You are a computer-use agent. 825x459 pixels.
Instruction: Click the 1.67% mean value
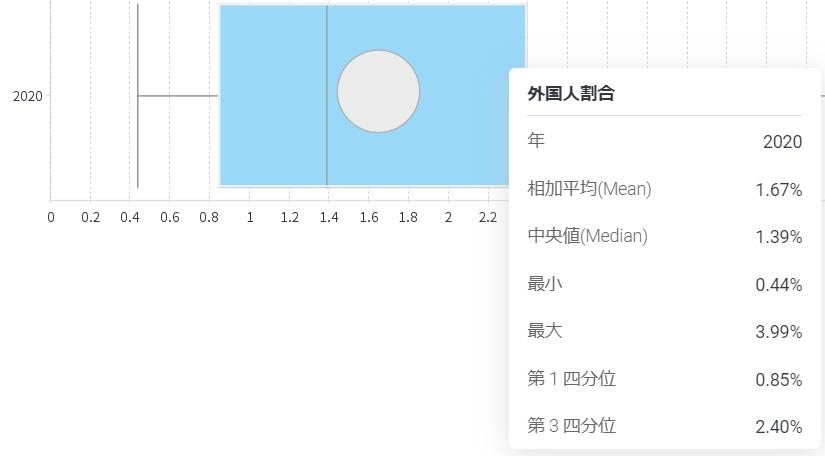779,190
